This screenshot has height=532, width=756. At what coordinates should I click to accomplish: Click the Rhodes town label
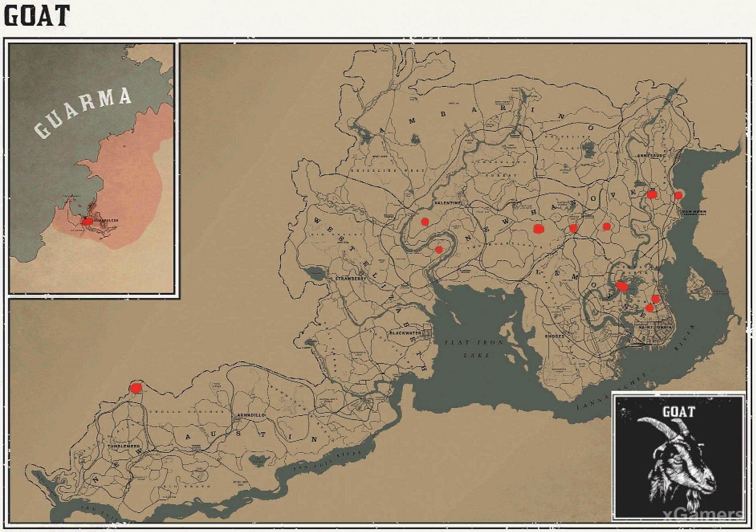pos(554,336)
